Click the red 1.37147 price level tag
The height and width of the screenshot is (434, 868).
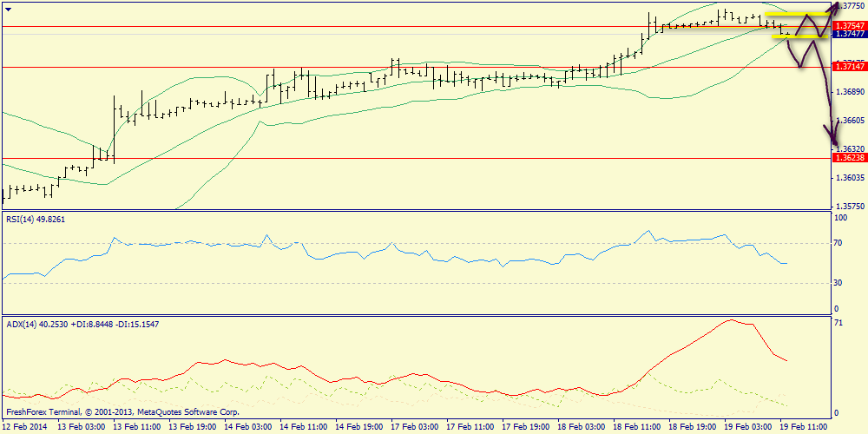850,67
